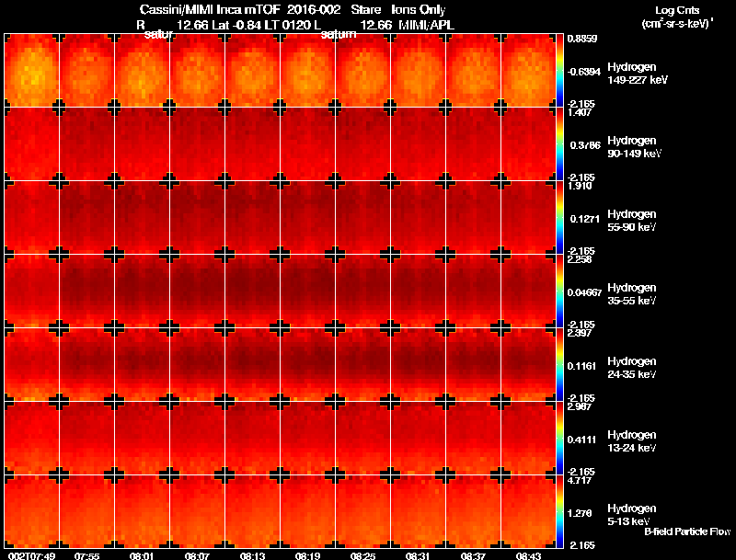
Task: Click the 35-55 keV image panel at 08:13
Action: [x=252, y=291]
